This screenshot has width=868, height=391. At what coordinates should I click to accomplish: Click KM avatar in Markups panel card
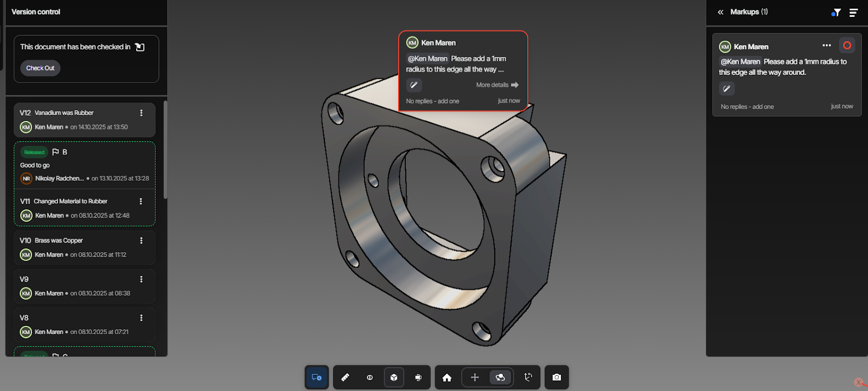(x=725, y=47)
